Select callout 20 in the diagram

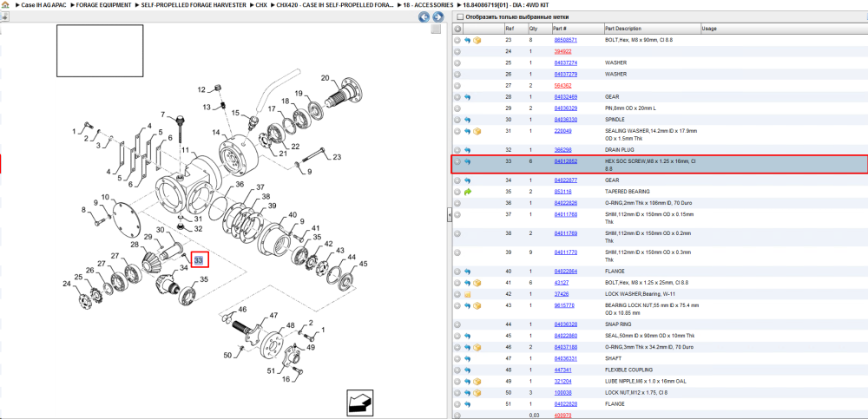[325, 78]
